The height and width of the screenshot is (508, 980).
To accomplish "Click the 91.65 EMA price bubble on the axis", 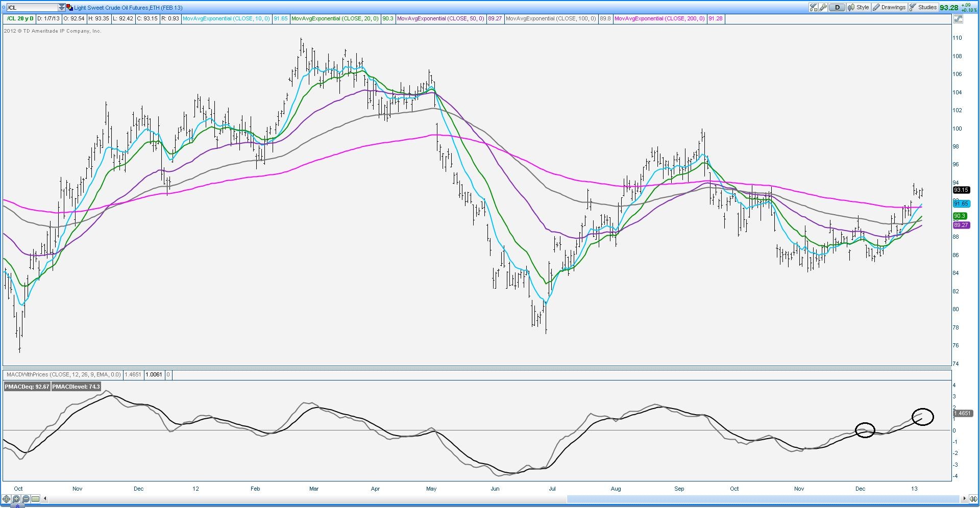I will (961, 204).
